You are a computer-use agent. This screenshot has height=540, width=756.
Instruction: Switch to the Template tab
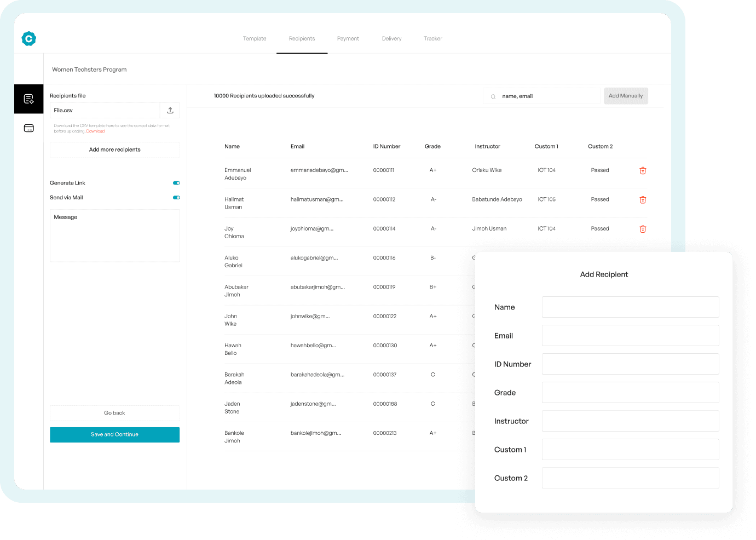pyautogui.click(x=255, y=38)
